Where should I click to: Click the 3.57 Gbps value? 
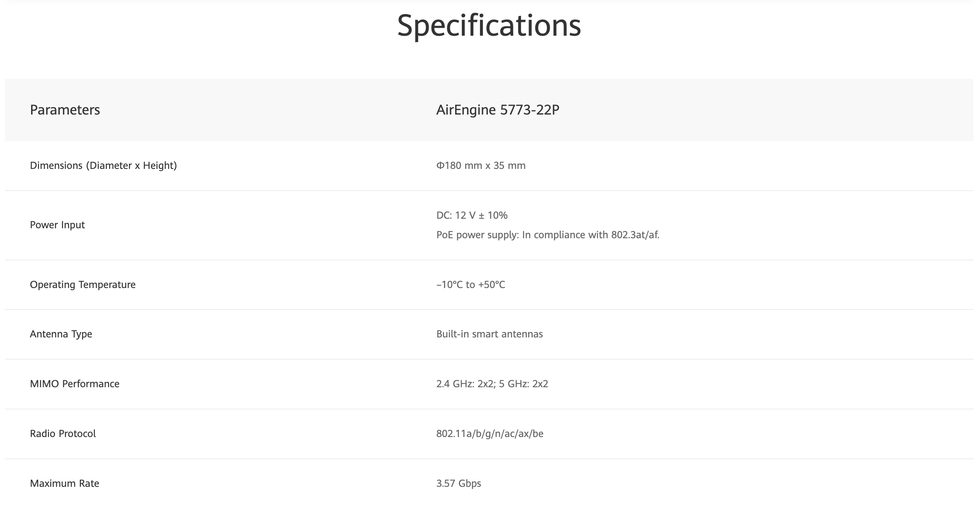pyautogui.click(x=458, y=484)
